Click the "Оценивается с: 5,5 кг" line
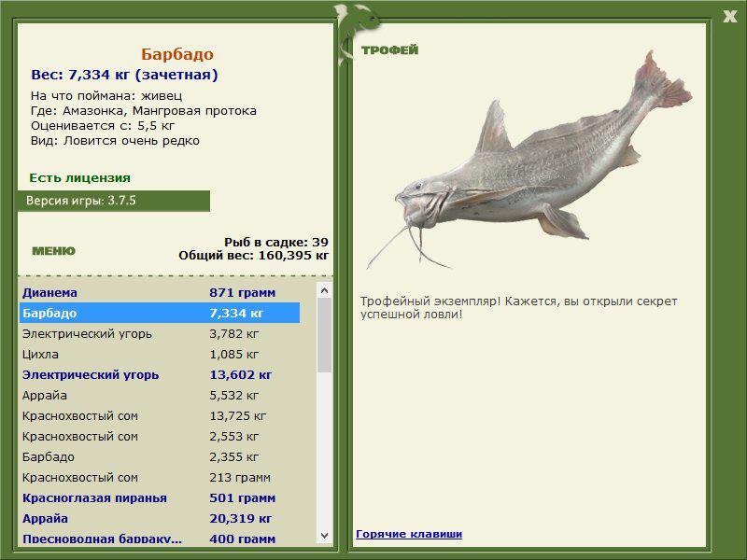This screenshot has width=747, height=560. tap(103, 126)
